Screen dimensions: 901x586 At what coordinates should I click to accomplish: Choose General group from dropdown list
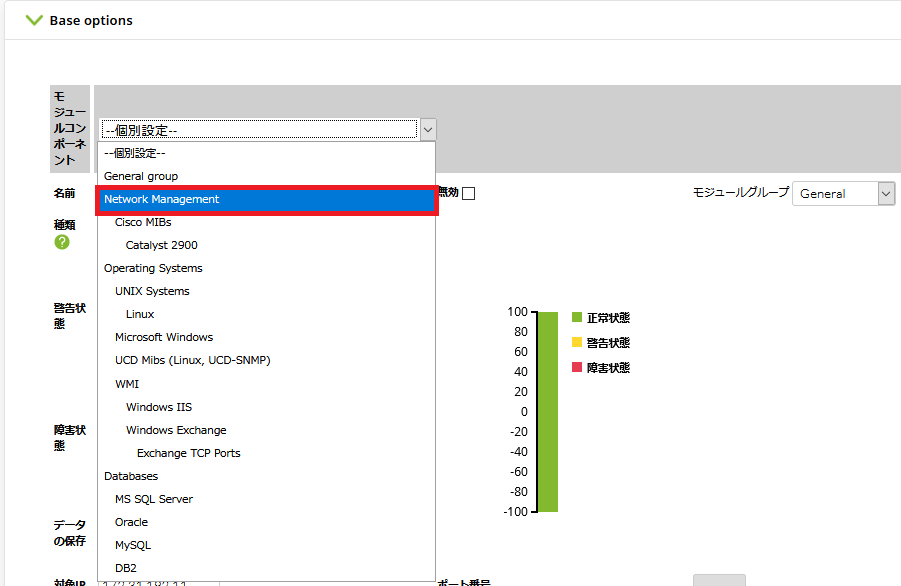(x=266, y=176)
